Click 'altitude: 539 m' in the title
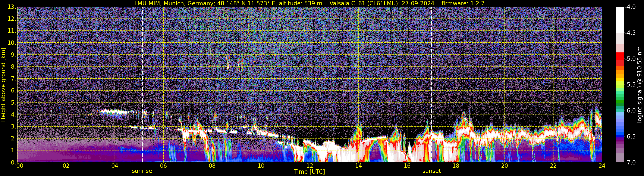This screenshot has height=176, width=644. (x=301, y=3)
